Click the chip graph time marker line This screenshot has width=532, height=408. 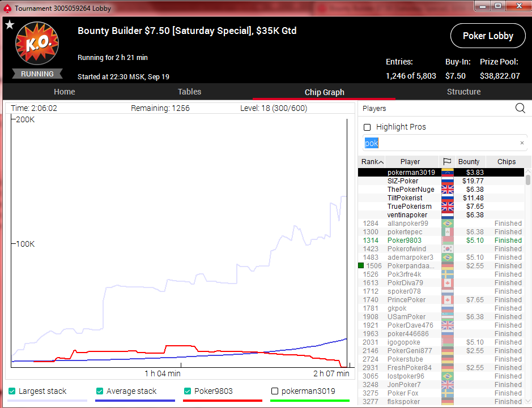[347, 243]
